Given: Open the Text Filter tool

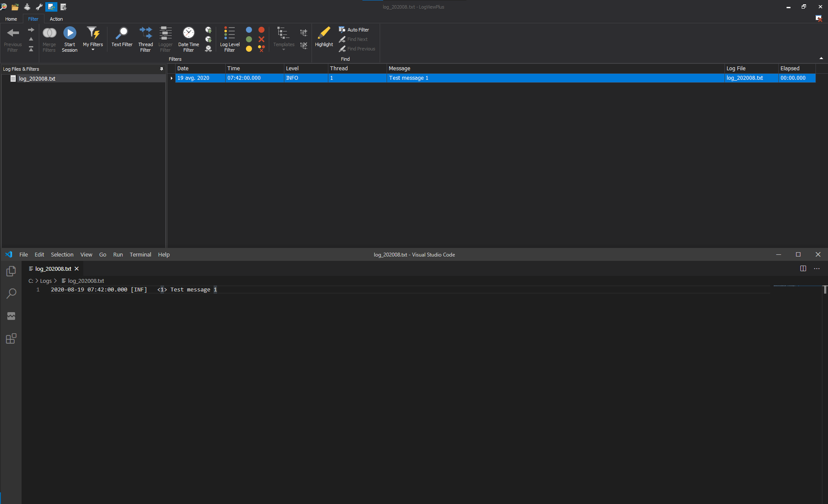Looking at the screenshot, I should tap(122, 37).
